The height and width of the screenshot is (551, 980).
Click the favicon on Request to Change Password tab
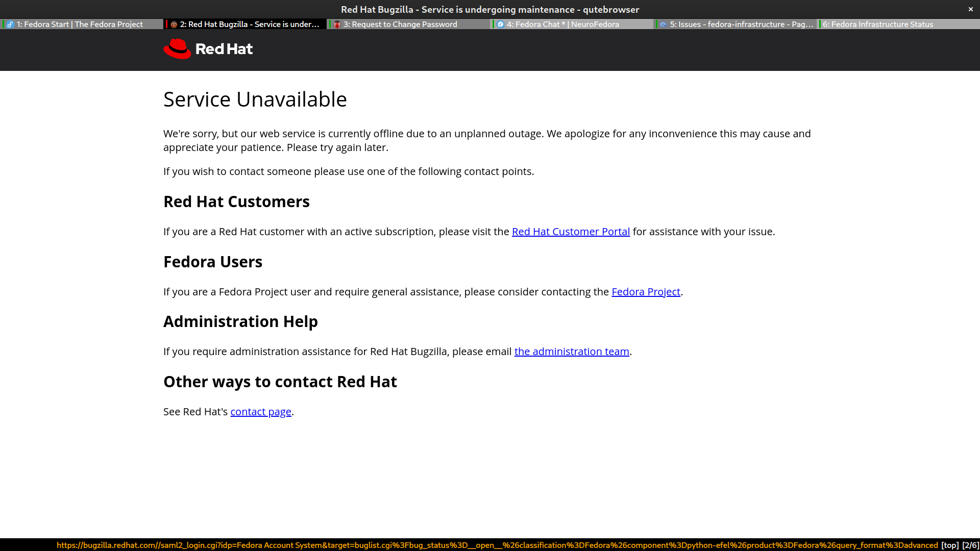[337, 24]
